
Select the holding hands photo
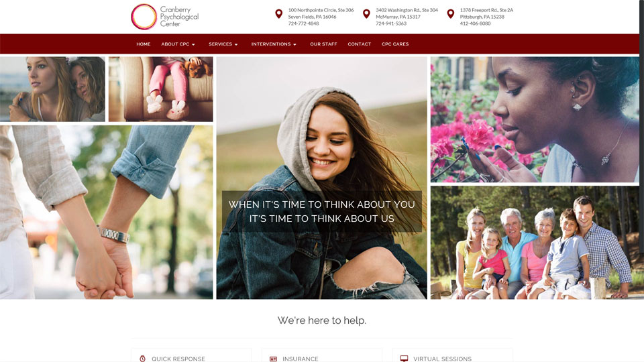point(107,213)
